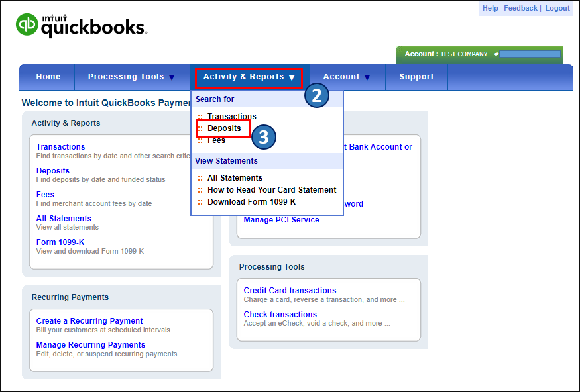
Task: Click the Account dropdown arrow
Action: [367, 77]
